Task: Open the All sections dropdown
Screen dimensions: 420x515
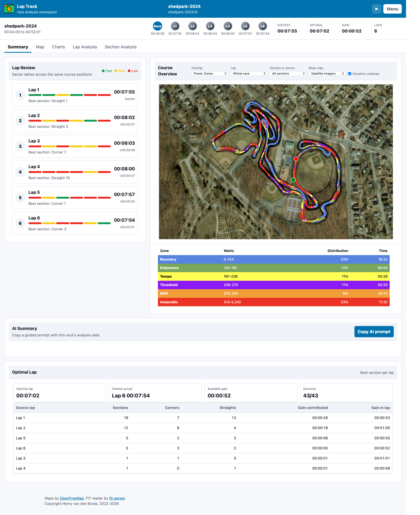Action: [288, 74]
